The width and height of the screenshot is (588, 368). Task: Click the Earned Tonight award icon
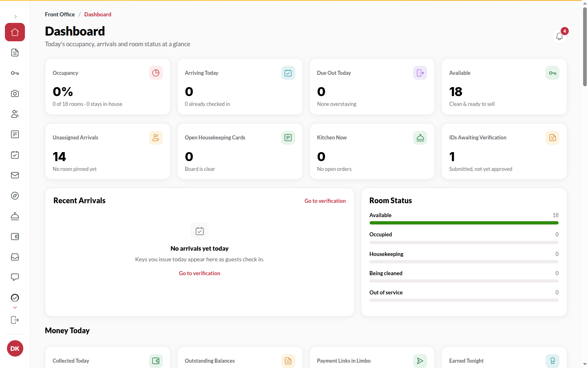pos(552,361)
